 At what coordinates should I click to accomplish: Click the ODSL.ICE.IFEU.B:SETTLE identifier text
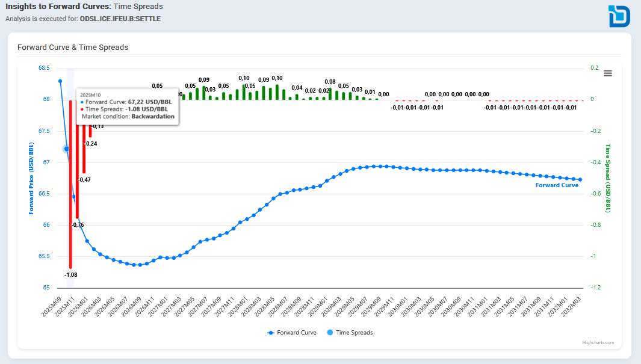[x=120, y=19]
